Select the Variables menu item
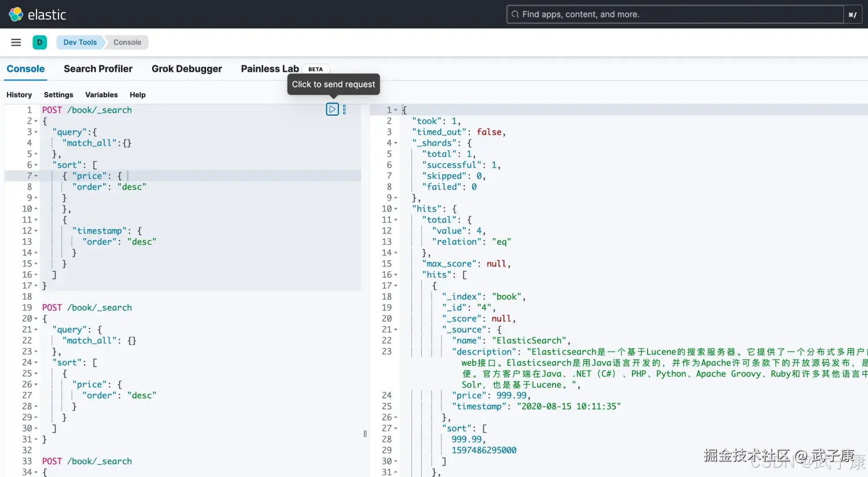Image resolution: width=868 pixels, height=477 pixels. point(101,94)
